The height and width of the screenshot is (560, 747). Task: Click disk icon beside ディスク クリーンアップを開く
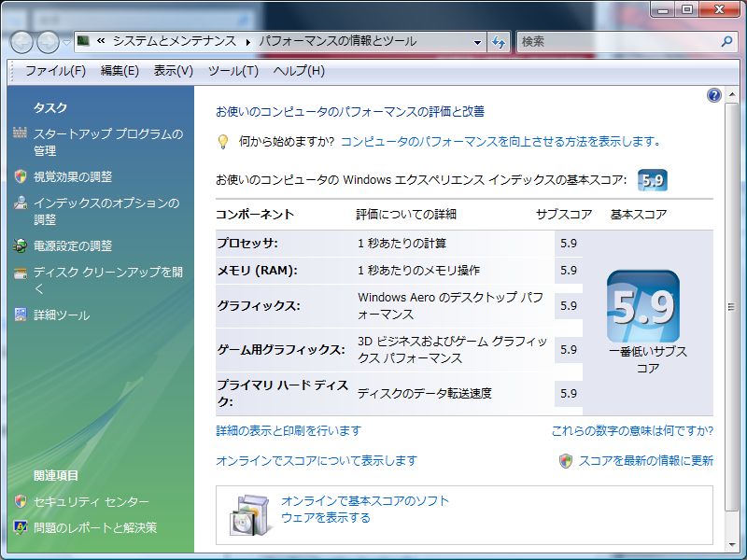click(20, 273)
